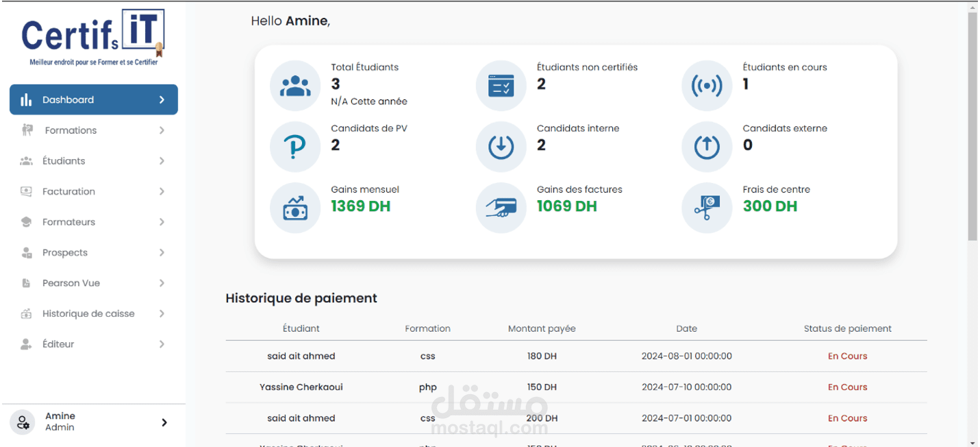Click the Amine admin avatar icon
Screen dimensions: 980x447
23,422
